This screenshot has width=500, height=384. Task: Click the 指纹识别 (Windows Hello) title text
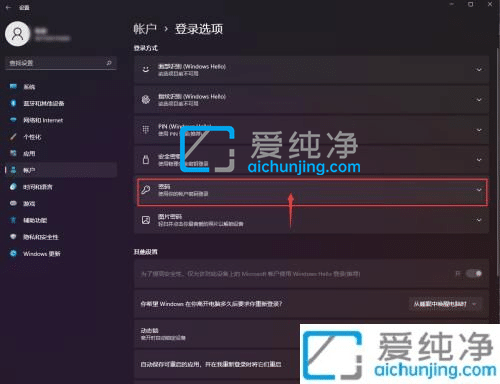(192, 97)
